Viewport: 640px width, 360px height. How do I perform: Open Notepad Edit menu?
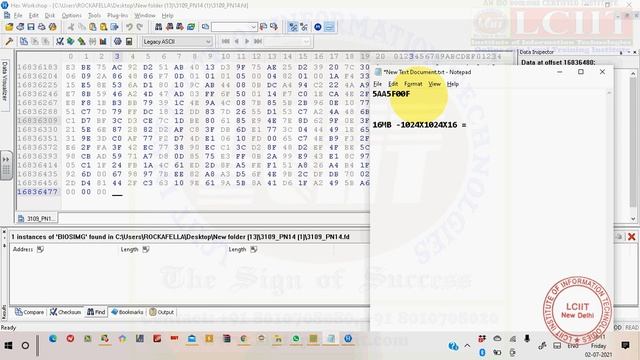click(393, 84)
